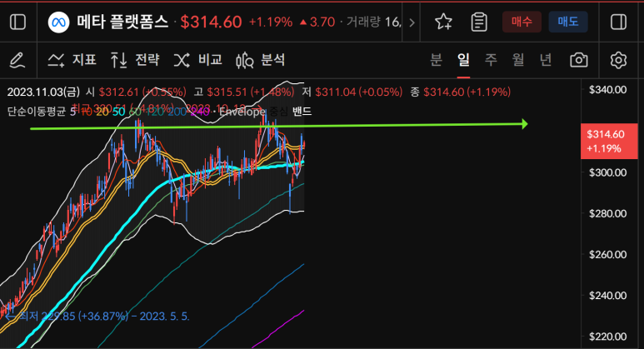Toggle the 50-period moving average
Image resolution: width=644 pixels, height=349 pixels.
118,112
